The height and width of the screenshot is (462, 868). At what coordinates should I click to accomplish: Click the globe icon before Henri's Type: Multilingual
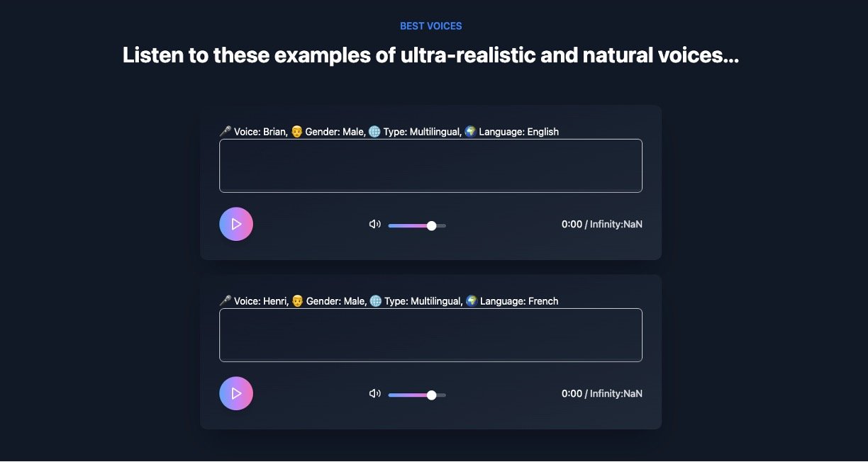pyautogui.click(x=375, y=300)
